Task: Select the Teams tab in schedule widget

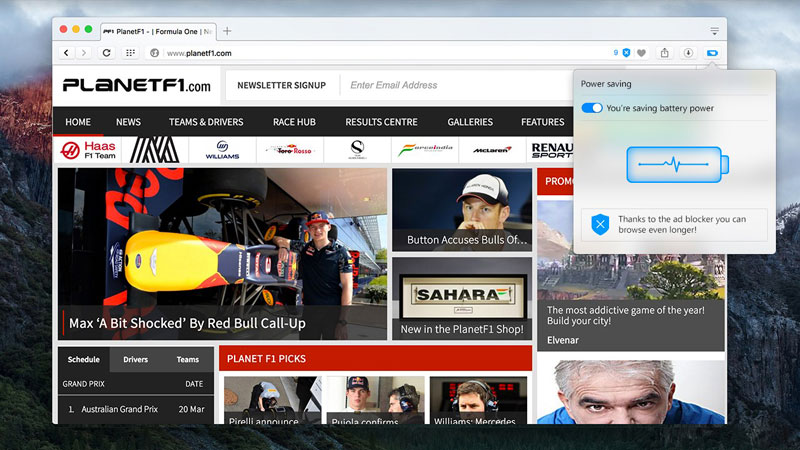Action: tap(188, 360)
